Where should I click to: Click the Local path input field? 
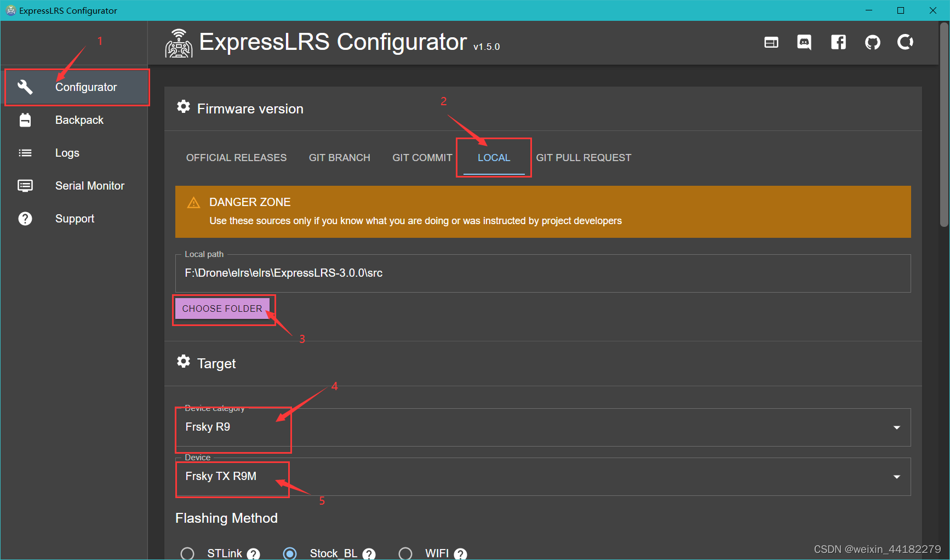click(543, 273)
